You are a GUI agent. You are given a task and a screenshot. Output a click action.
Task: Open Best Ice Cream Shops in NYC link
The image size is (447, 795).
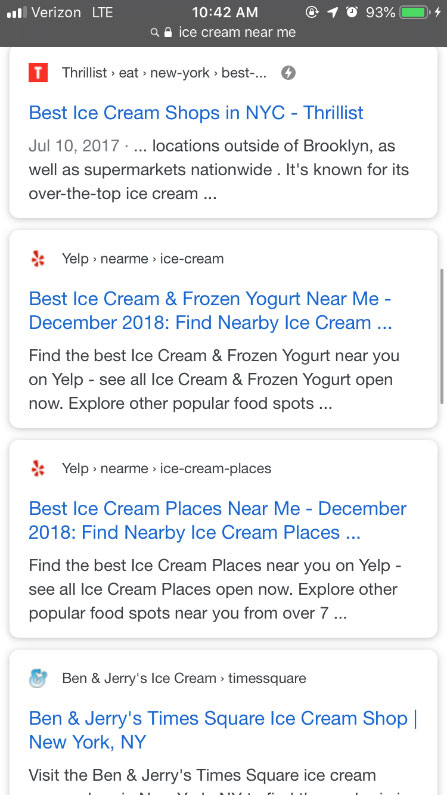coord(196,113)
